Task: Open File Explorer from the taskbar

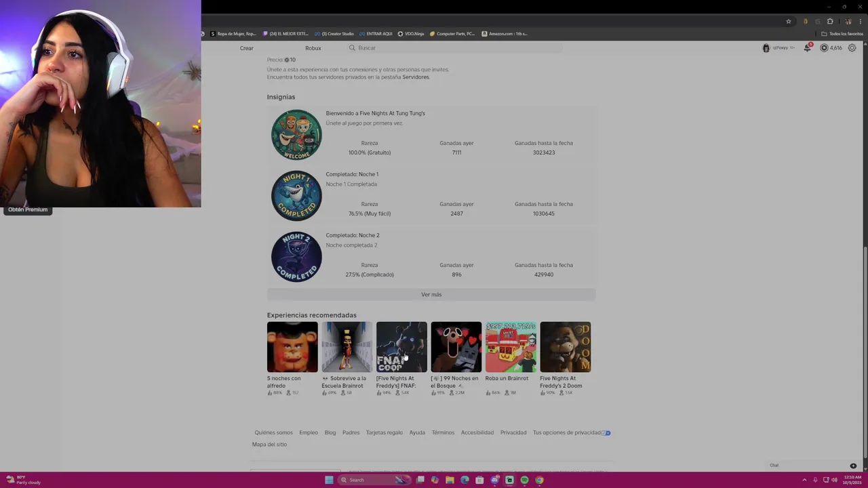Action: coord(450,480)
